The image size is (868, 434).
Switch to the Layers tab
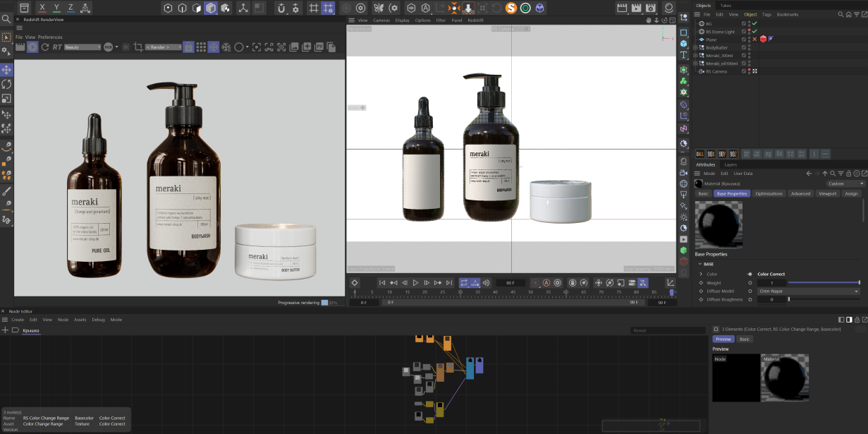[731, 165]
